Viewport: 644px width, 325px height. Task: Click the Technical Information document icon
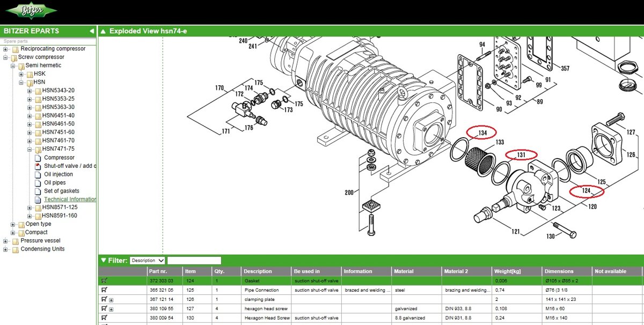[x=38, y=200]
